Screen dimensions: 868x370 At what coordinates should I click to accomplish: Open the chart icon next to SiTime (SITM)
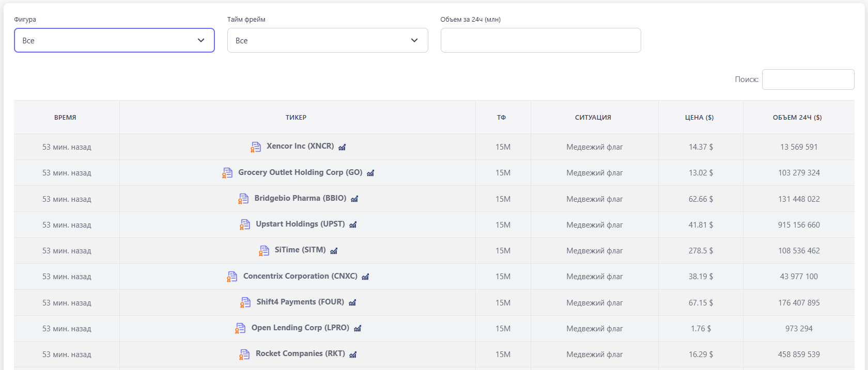coord(334,251)
